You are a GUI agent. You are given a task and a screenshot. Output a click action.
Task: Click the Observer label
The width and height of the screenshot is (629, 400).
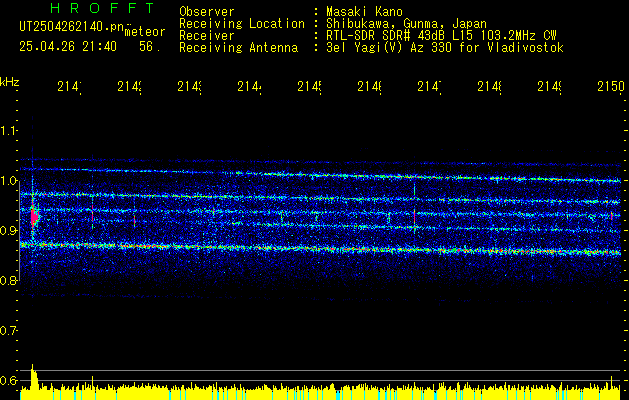(207, 12)
